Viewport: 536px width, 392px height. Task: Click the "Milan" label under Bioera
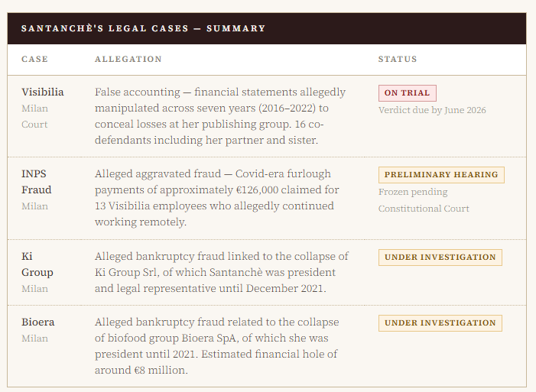click(34, 339)
